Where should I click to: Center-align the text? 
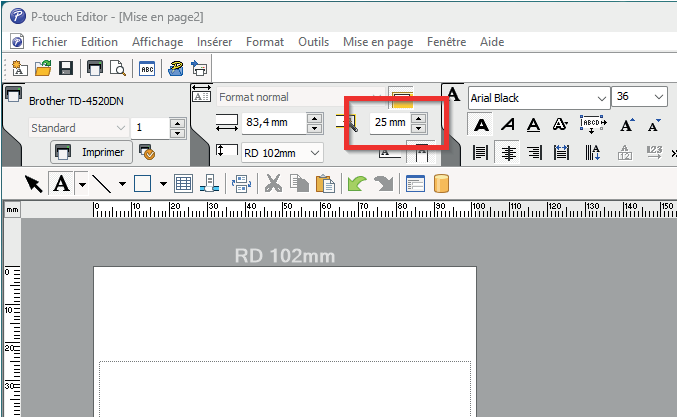(508, 152)
